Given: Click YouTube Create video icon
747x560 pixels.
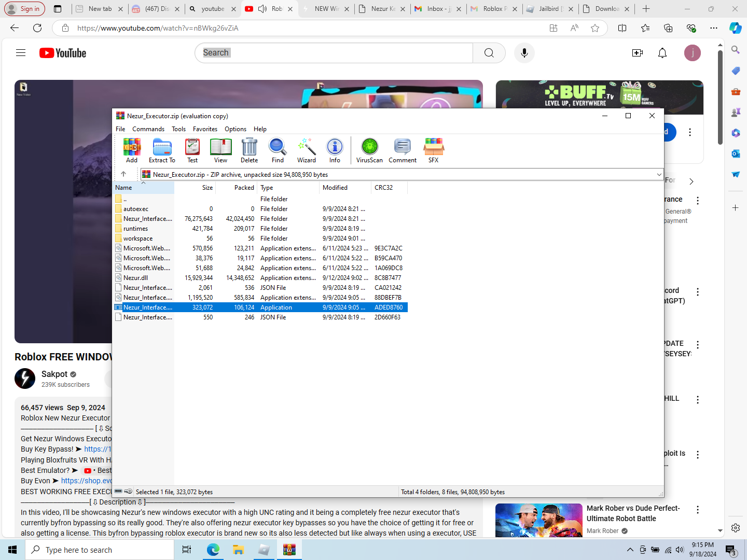Looking at the screenshot, I should [638, 53].
